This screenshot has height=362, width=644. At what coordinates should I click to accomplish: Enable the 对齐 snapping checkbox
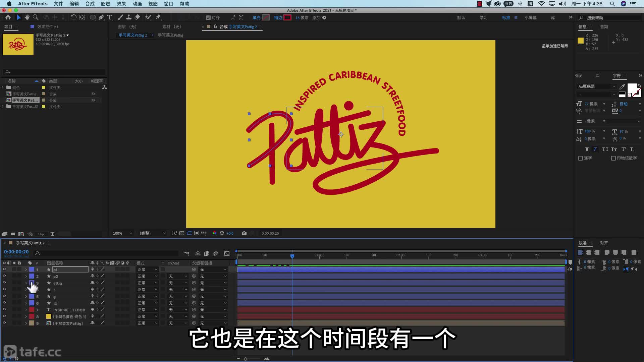(208, 18)
